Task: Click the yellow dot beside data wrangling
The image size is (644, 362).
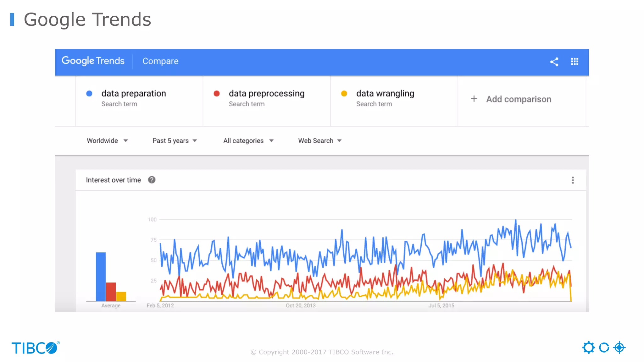Action: point(344,93)
